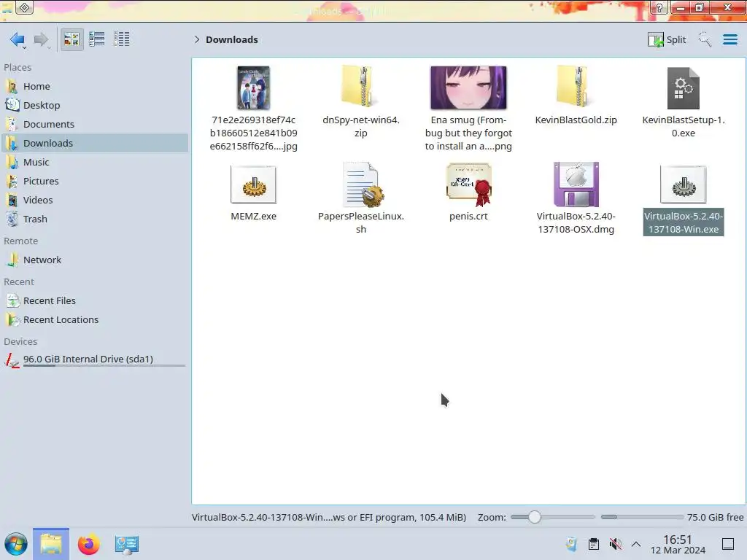Screen dimensions: 747x560
Task: Select 96.0 GiB Internal Drive (sda1)
Action: [94, 360]
